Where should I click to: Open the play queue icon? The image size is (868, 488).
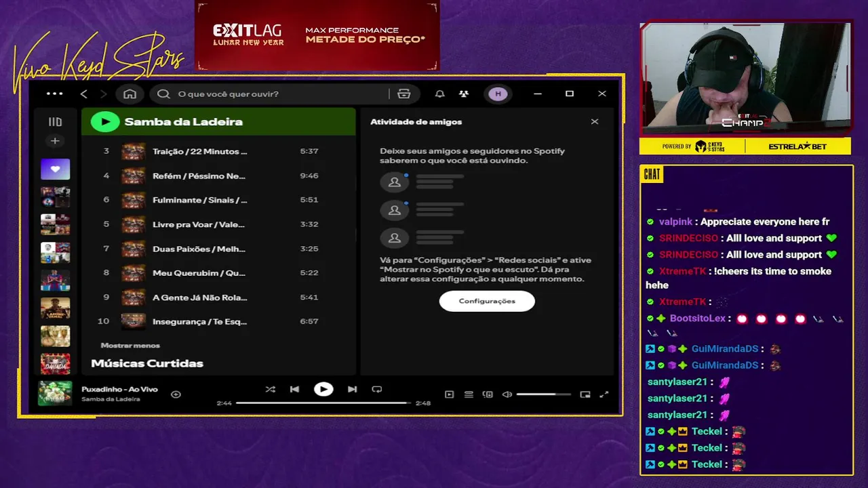469,394
